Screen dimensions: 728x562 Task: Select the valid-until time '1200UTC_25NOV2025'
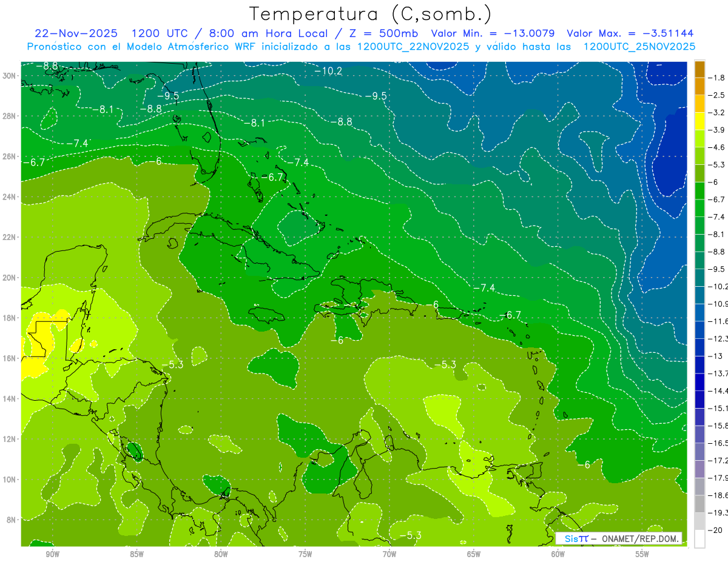639,47
